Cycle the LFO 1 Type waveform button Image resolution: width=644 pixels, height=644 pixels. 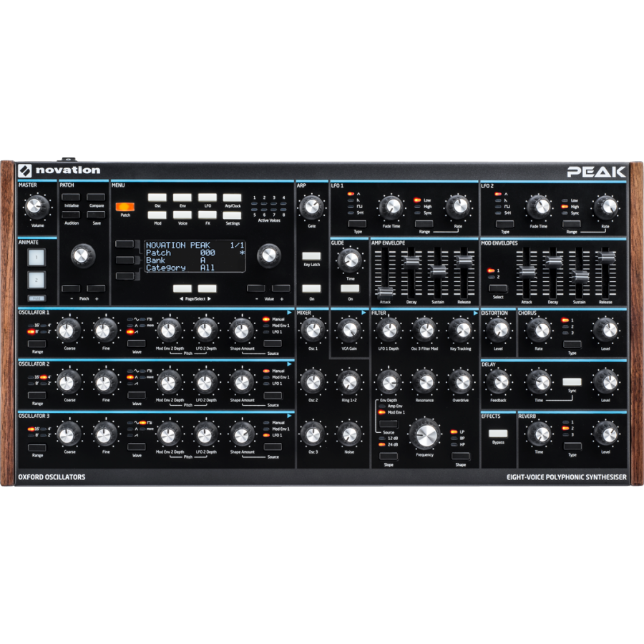tap(357, 224)
